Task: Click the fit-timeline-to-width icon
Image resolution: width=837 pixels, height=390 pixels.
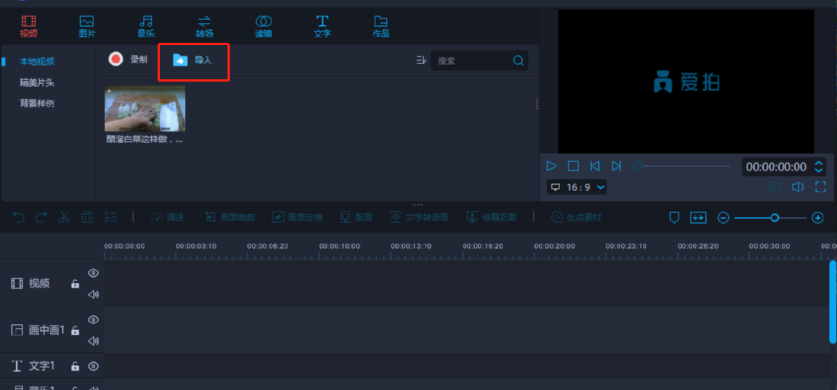Action: click(x=698, y=218)
